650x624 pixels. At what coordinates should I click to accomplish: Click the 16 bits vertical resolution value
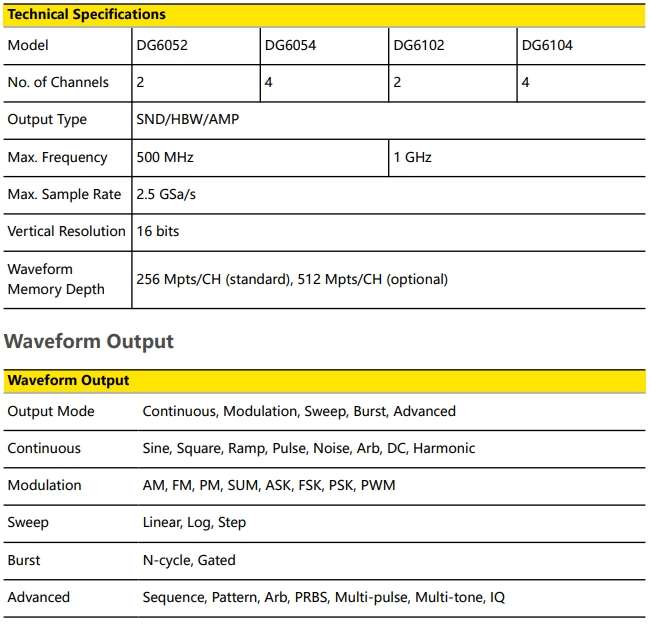[158, 231]
